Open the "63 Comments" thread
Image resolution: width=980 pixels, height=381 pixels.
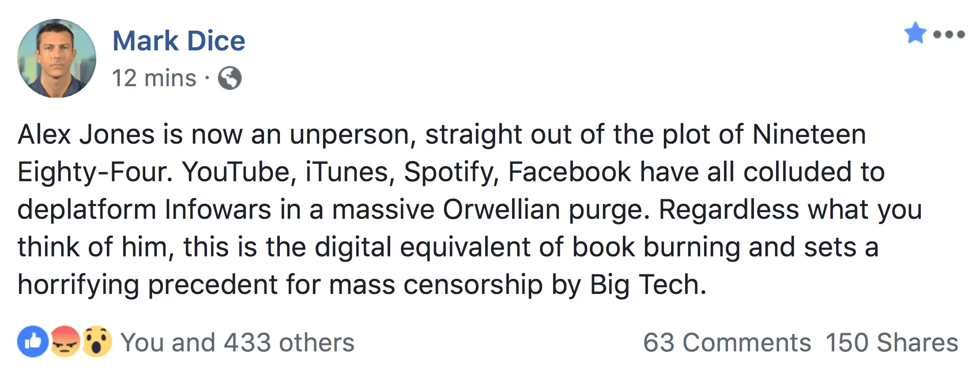727,343
